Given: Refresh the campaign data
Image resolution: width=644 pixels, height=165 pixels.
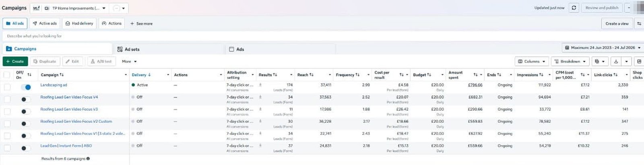Looking at the screenshot, I should [x=574, y=8].
